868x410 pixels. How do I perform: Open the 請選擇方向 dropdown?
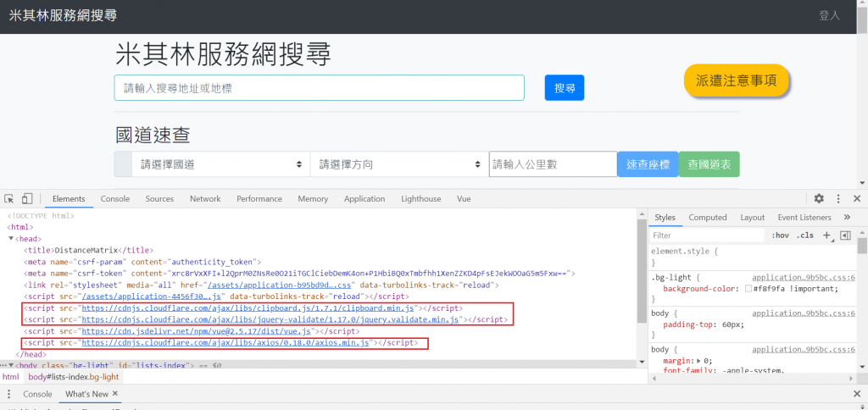pos(399,164)
